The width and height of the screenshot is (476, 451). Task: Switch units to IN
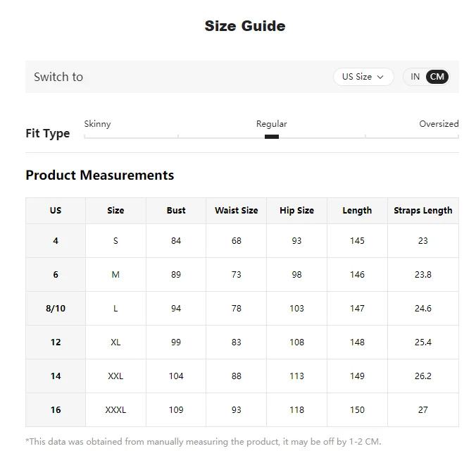tap(415, 77)
